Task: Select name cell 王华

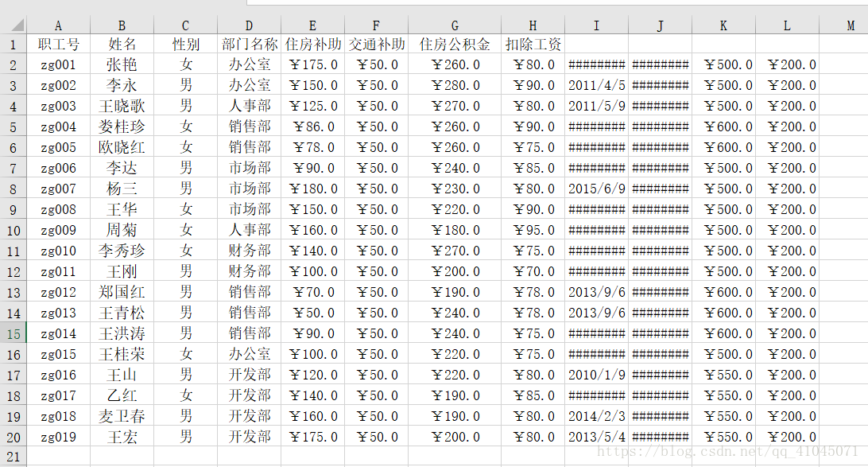Action: click(122, 209)
